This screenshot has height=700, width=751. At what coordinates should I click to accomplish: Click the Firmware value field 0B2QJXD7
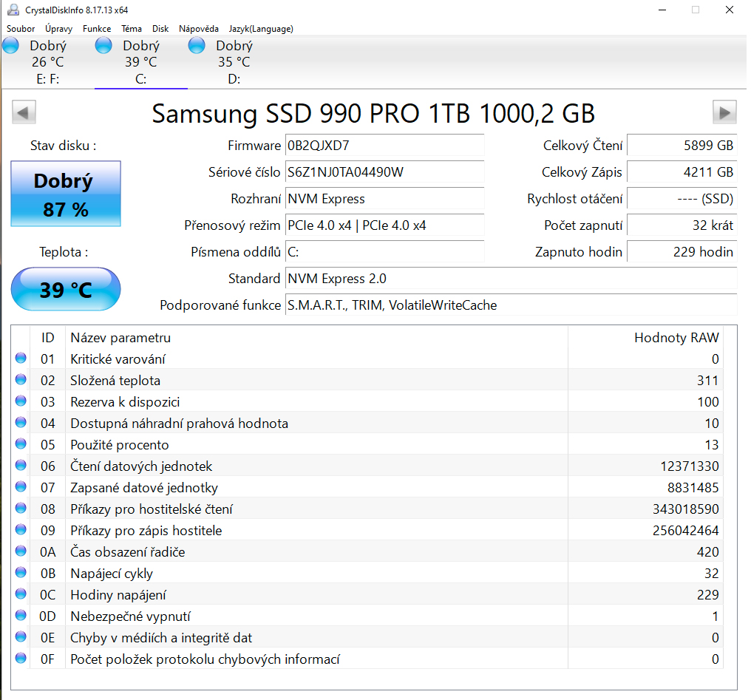click(384, 146)
